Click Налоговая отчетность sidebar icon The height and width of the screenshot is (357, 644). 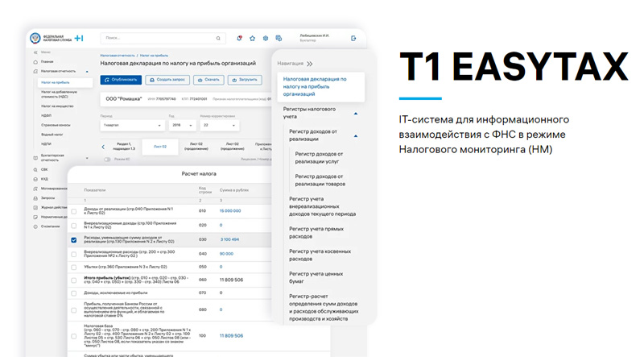click(35, 72)
